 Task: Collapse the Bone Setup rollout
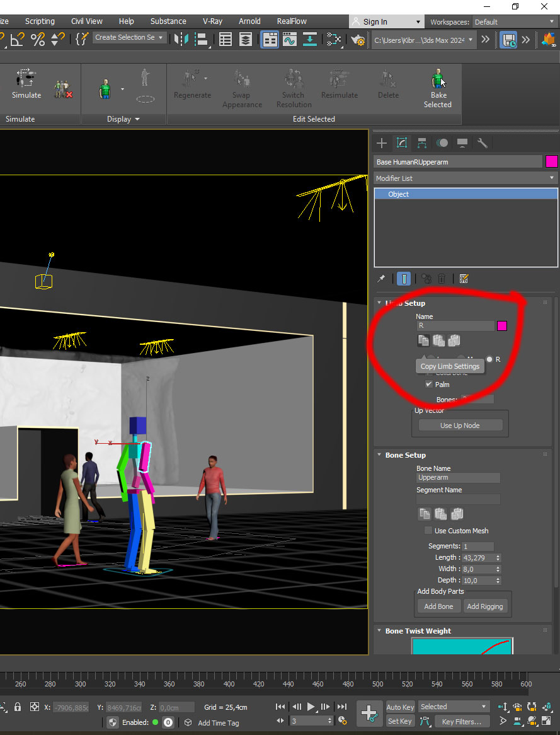point(379,454)
